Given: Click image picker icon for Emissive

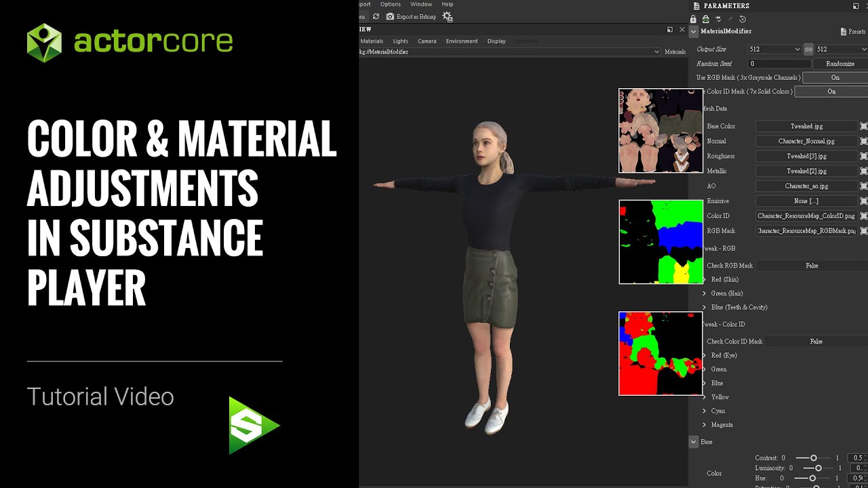Looking at the screenshot, I should tap(864, 201).
